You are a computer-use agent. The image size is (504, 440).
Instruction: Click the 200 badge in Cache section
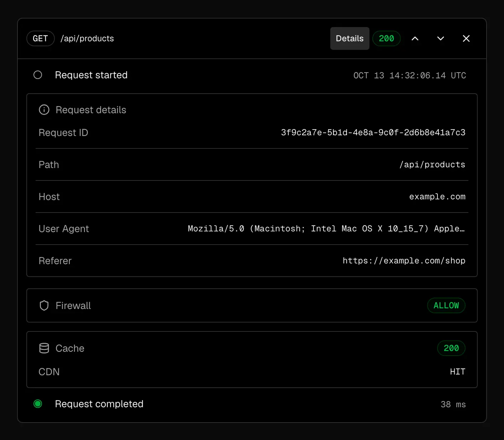pos(451,348)
